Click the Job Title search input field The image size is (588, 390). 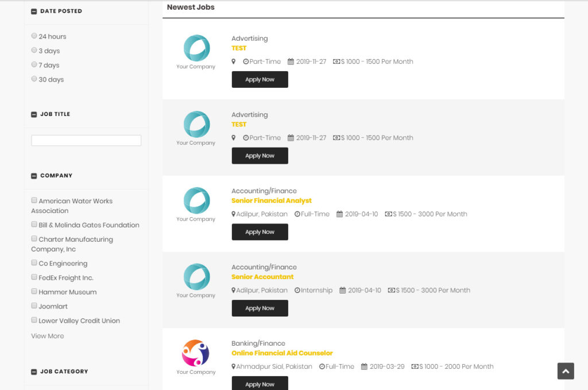click(x=86, y=140)
